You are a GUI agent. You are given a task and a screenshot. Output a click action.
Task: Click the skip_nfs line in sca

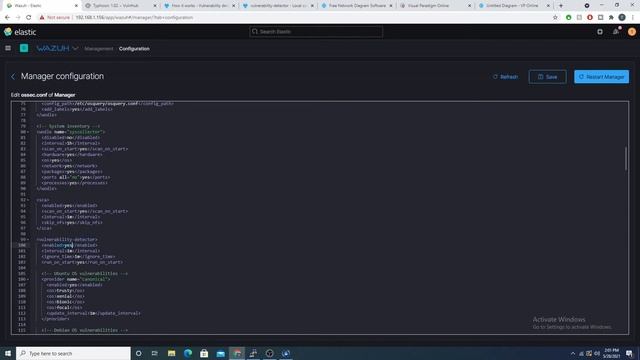click(x=72, y=222)
